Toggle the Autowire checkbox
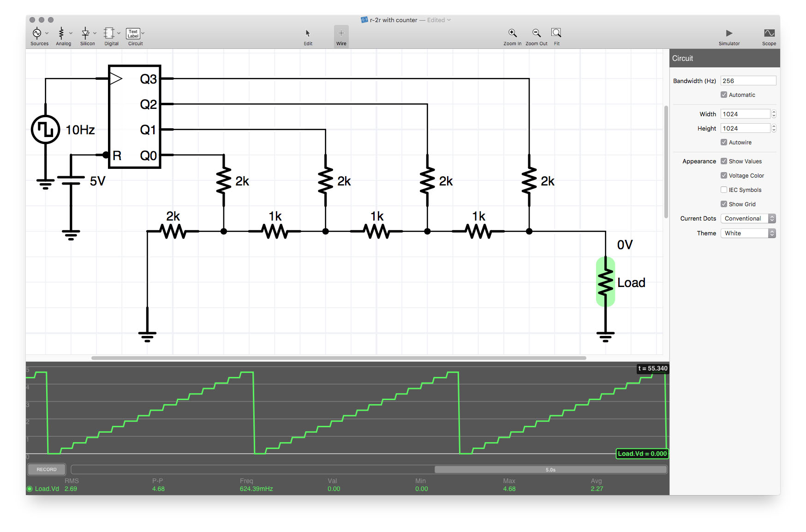806x532 pixels. [x=724, y=142]
